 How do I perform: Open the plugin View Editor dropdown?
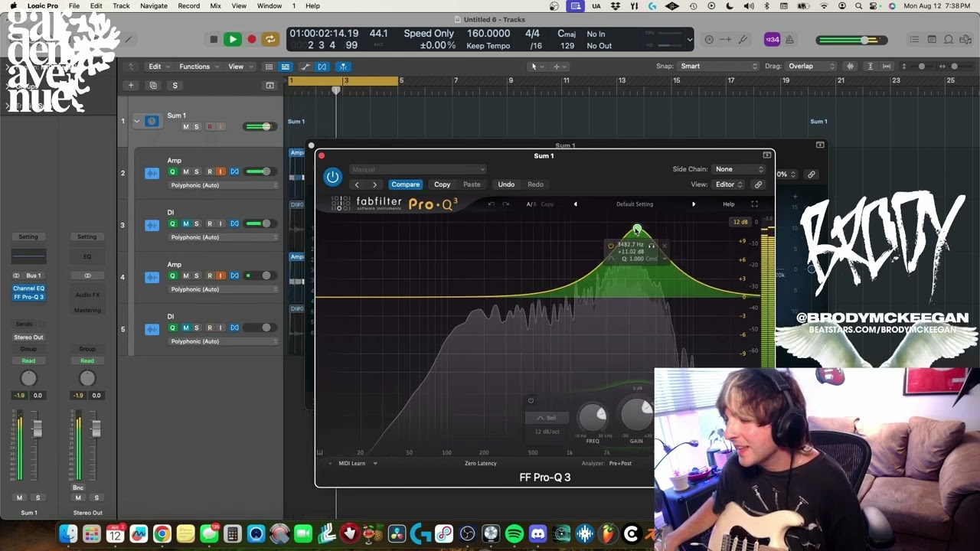728,184
